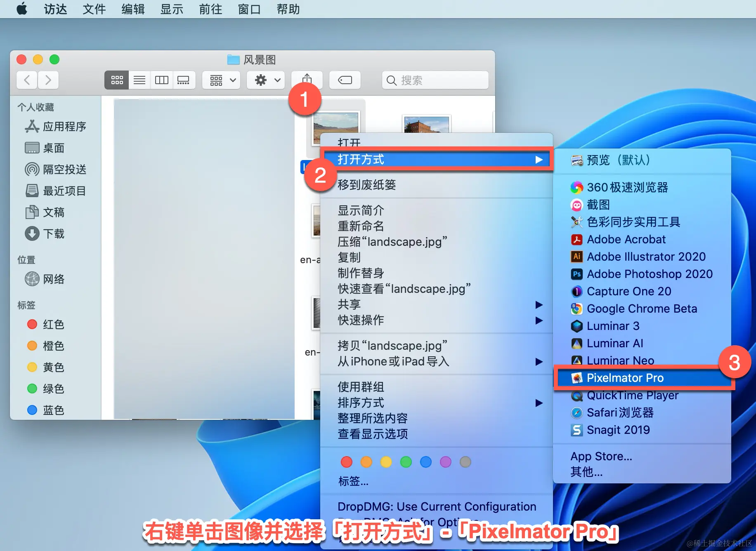The image size is (756, 551).
Task: Open 应用程序 in the sidebar
Action: [56, 127]
